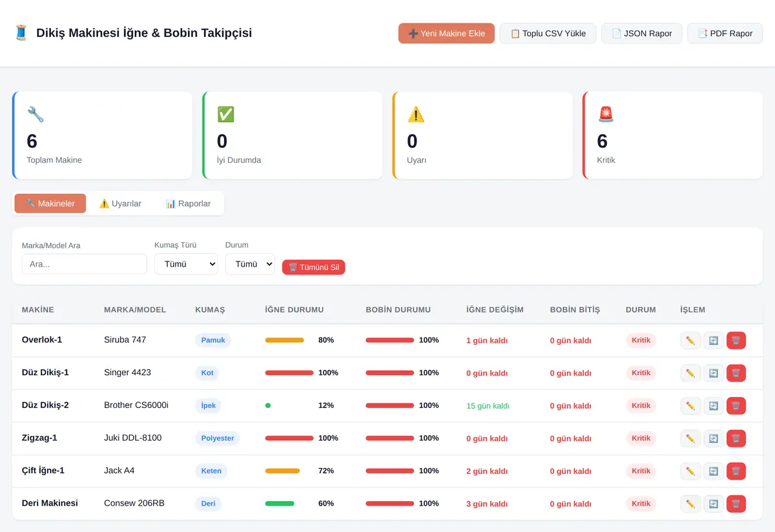
Task: Edit Zigzag-1 with the pencil icon
Action: tap(690, 438)
